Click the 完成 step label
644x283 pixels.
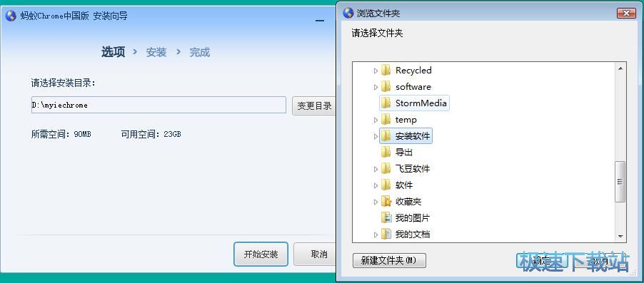(200, 53)
